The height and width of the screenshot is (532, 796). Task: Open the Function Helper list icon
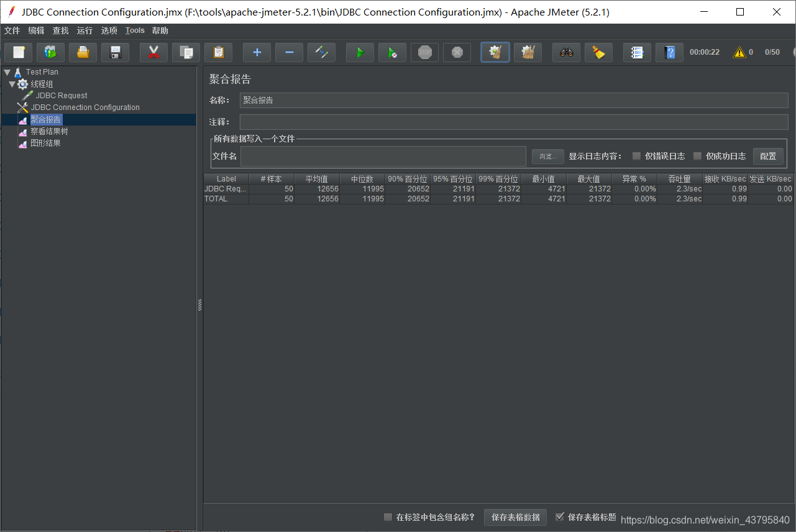tap(637, 52)
